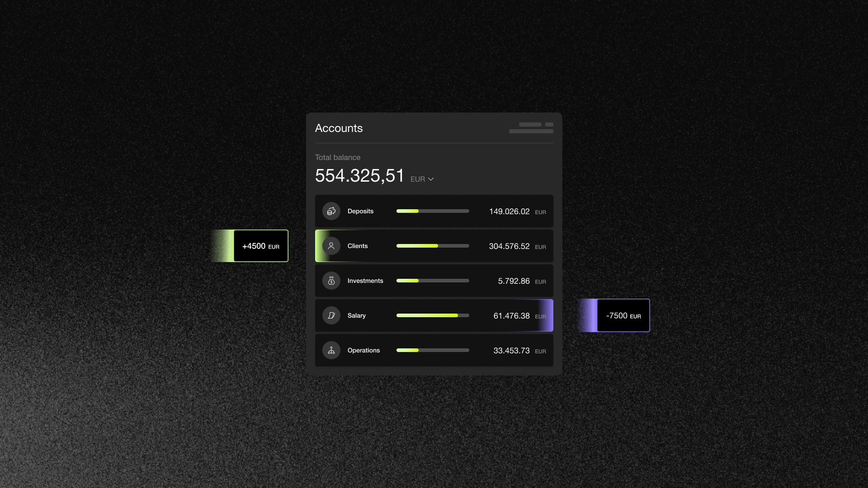This screenshot has width=868, height=488.
Task: Click the hierarchy icon for Operations
Action: click(x=331, y=350)
